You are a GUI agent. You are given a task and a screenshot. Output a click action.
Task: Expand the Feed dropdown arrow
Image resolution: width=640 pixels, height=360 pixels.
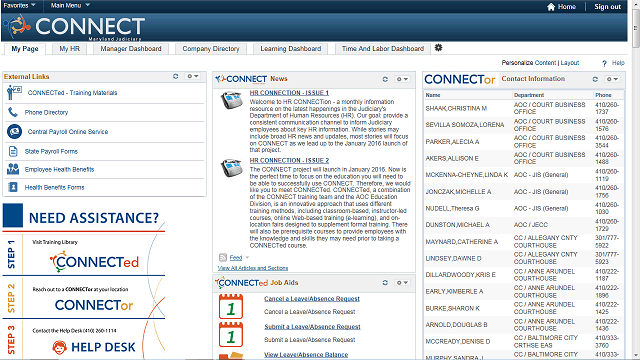(247, 258)
